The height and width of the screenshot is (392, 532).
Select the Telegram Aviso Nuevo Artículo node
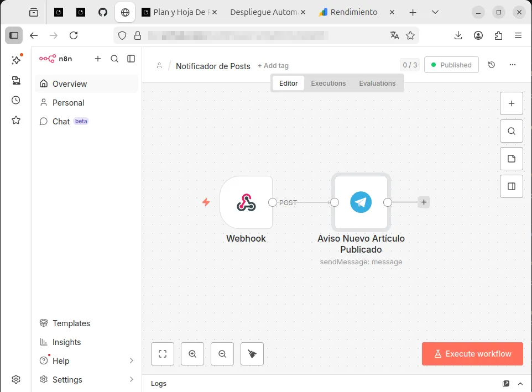point(361,202)
